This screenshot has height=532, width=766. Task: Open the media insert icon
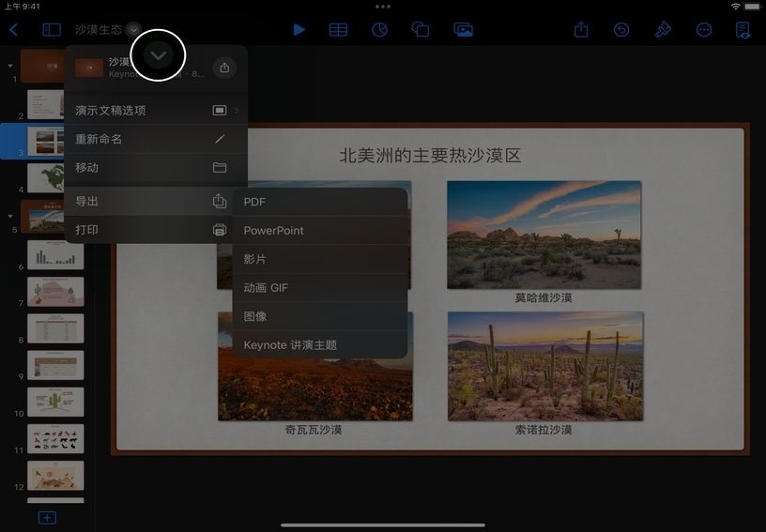pos(463,30)
